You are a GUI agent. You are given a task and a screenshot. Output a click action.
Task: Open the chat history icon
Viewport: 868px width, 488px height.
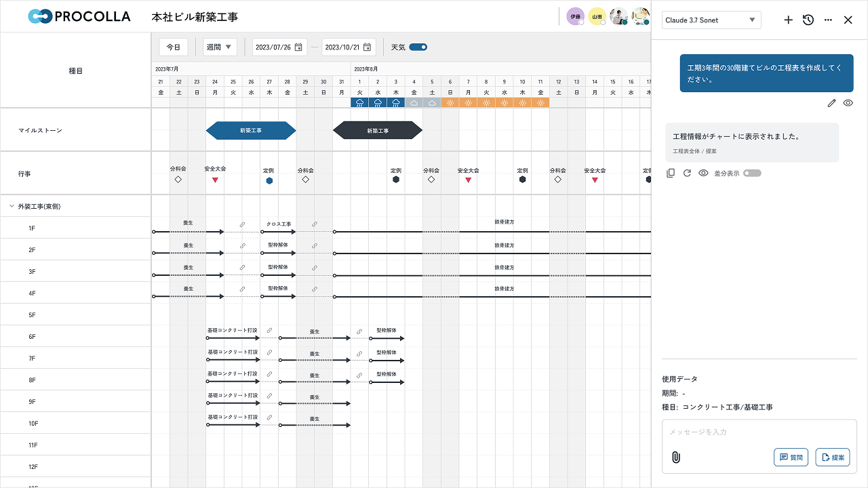tap(808, 20)
